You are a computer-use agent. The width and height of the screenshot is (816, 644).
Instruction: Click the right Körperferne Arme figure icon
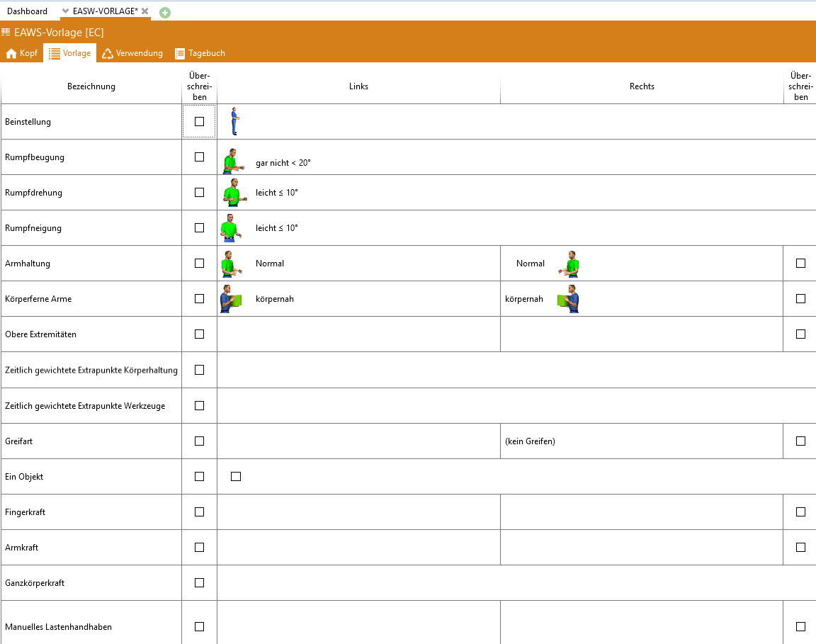(x=568, y=299)
